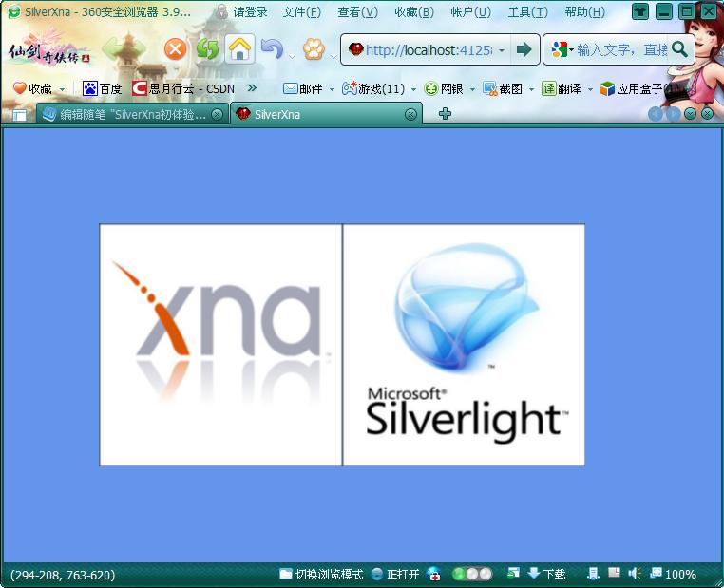724x588 pixels.
Task: Open the skin shirt icon in title bar
Action: (640, 11)
